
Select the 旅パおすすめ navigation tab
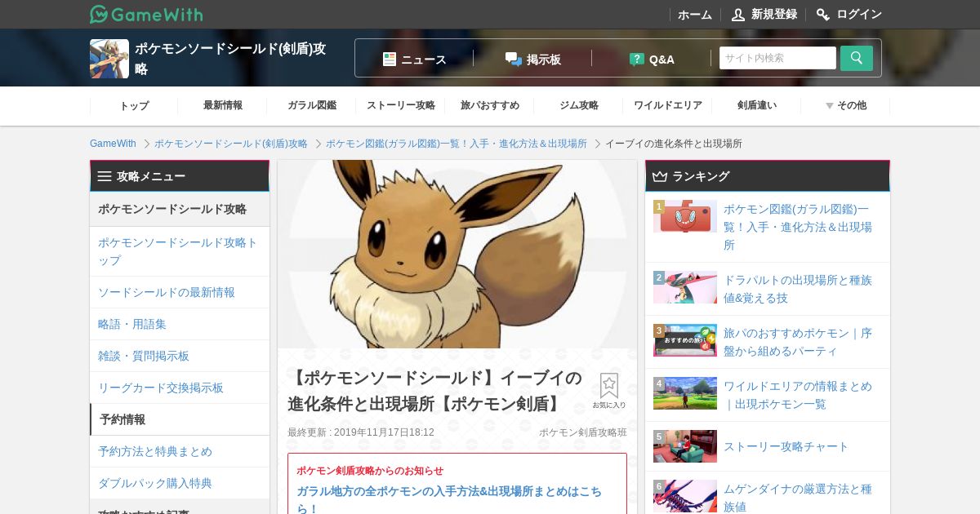pos(490,105)
